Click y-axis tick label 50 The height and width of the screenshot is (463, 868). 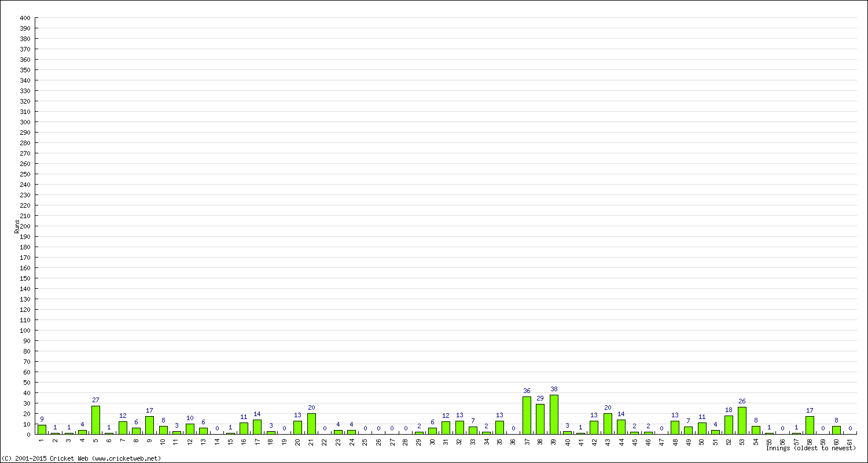tap(27, 383)
